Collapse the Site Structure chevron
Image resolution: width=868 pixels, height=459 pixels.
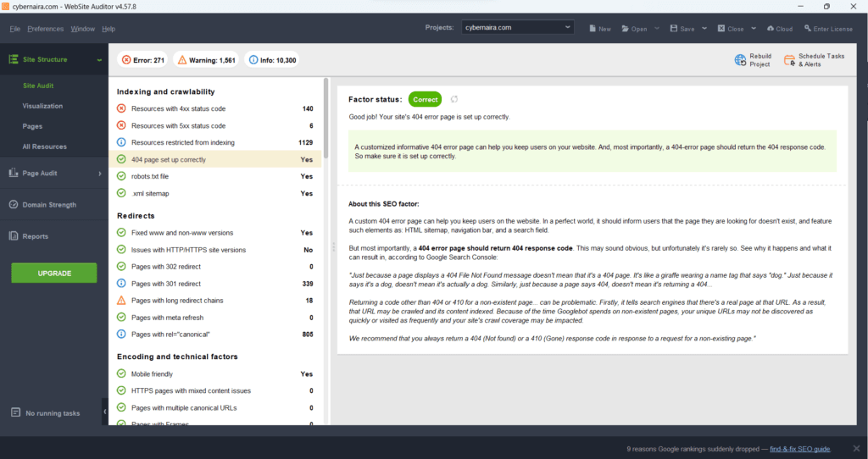click(99, 60)
